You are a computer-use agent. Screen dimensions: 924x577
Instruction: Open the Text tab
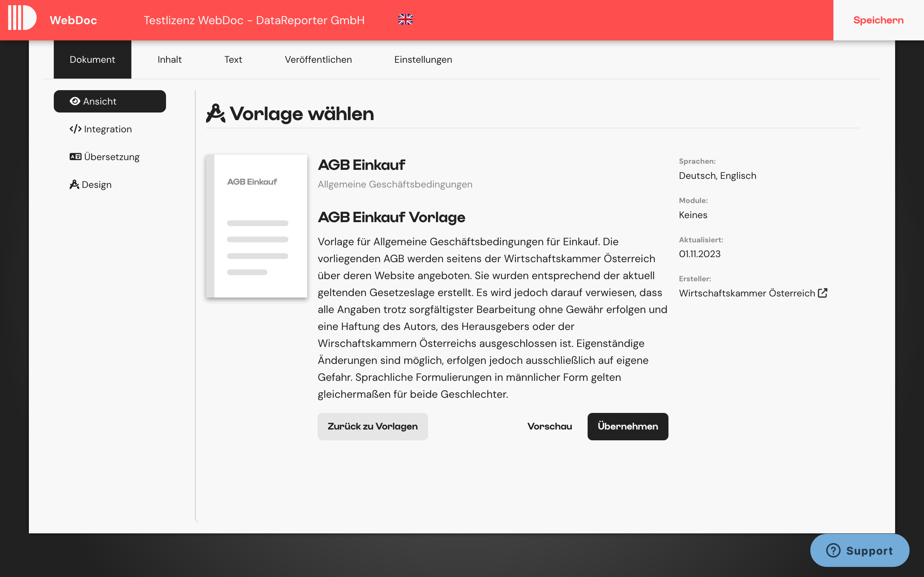[233, 59]
